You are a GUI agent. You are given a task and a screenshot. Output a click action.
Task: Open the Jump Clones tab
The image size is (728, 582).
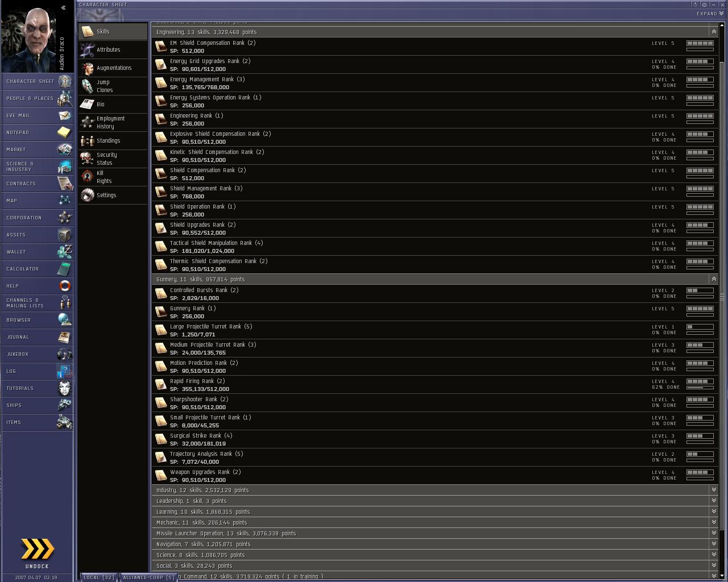point(113,86)
